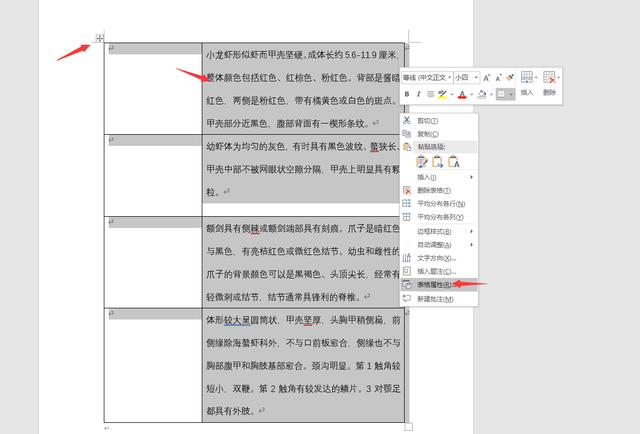
Task: Expand the font color dropdown arrow
Action: (471, 95)
